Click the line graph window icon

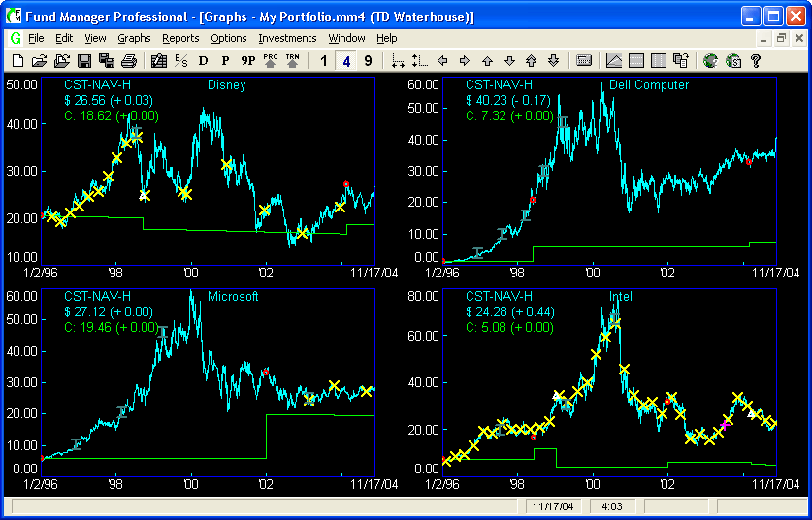614,61
